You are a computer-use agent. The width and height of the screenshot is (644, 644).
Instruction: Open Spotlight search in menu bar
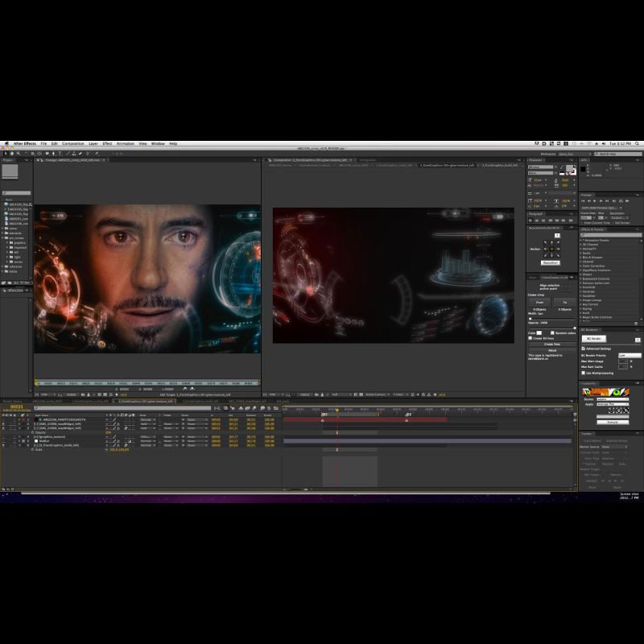click(x=637, y=144)
